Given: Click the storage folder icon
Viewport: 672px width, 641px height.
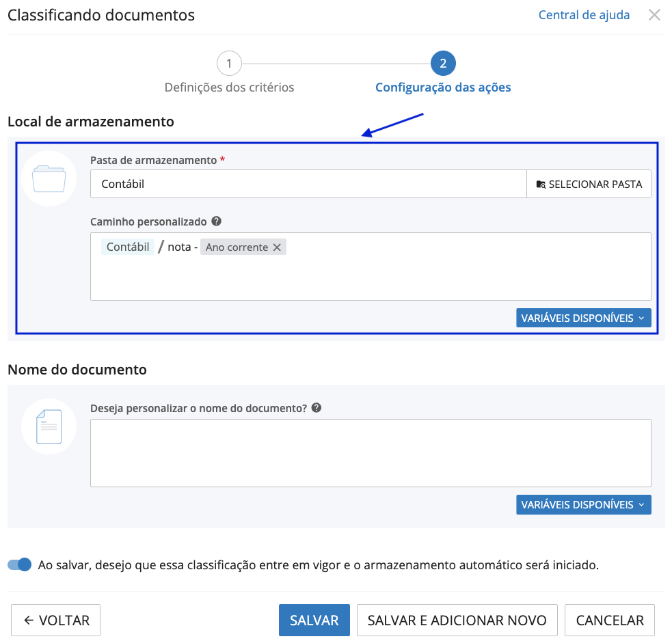Looking at the screenshot, I should pyautogui.click(x=49, y=178).
